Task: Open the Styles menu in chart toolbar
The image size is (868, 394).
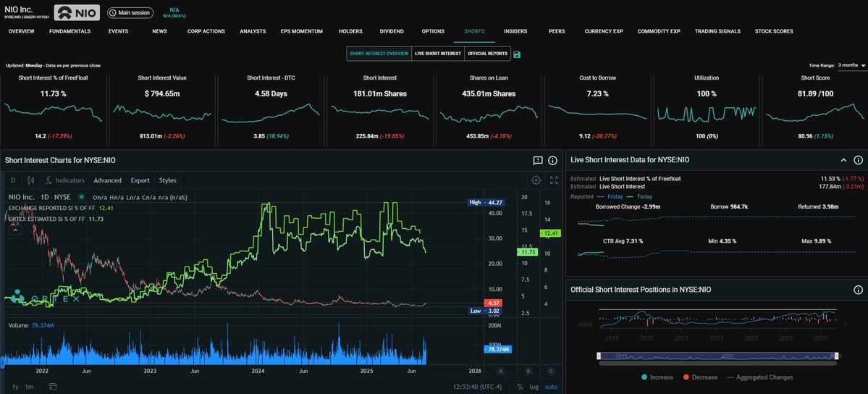Action: (168, 180)
